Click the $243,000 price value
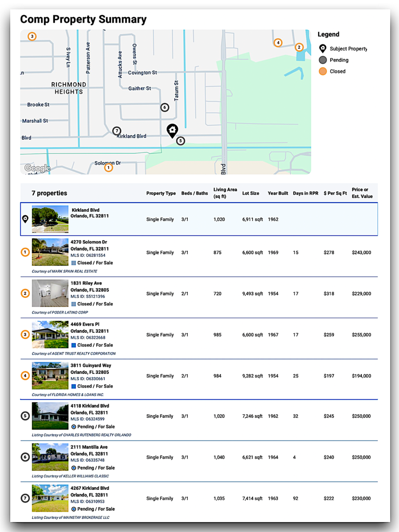Screen dimensions: 399x532 [x=361, y=253]
